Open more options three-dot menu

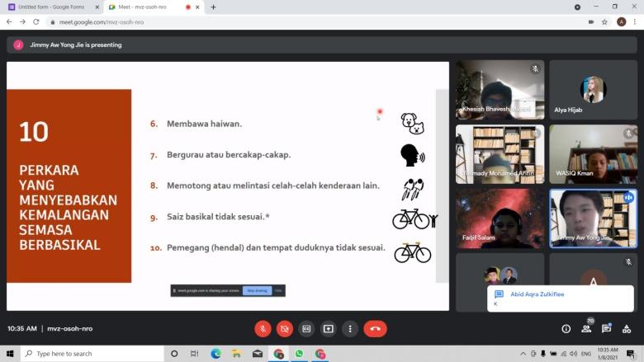349,328
